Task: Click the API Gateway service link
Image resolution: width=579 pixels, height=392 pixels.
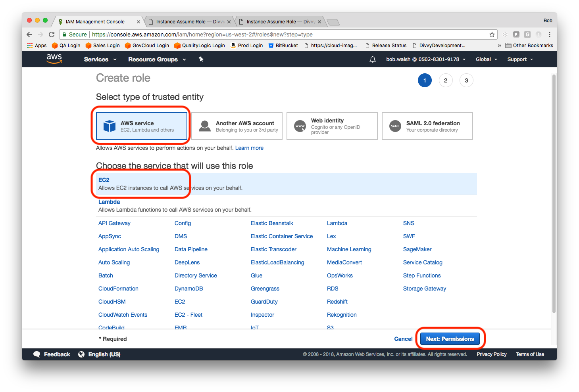Action: tap(114, 223)
